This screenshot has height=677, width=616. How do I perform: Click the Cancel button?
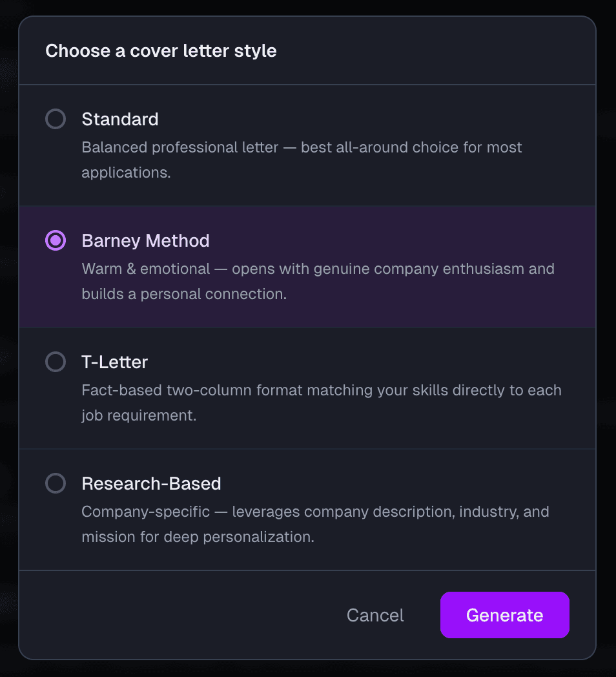pos(375,615)
